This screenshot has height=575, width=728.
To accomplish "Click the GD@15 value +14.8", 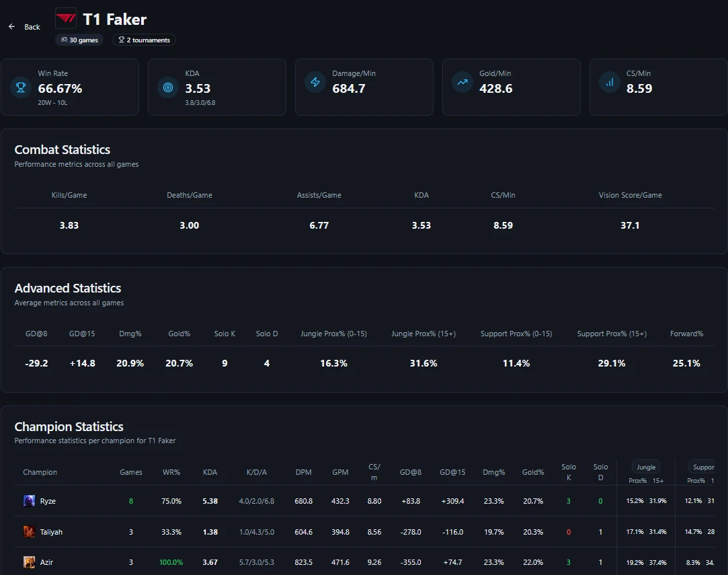I will coord(82,363).
